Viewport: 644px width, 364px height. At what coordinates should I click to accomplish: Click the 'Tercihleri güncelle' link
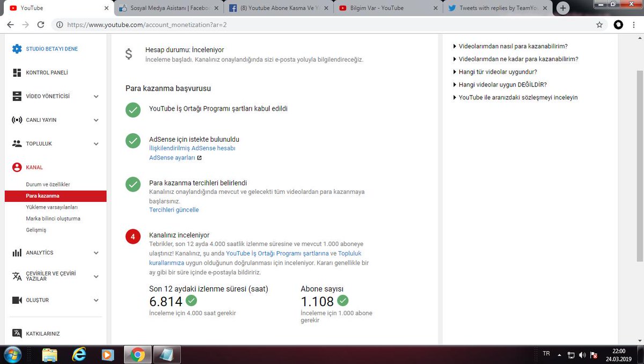click(x=174, y=210)
